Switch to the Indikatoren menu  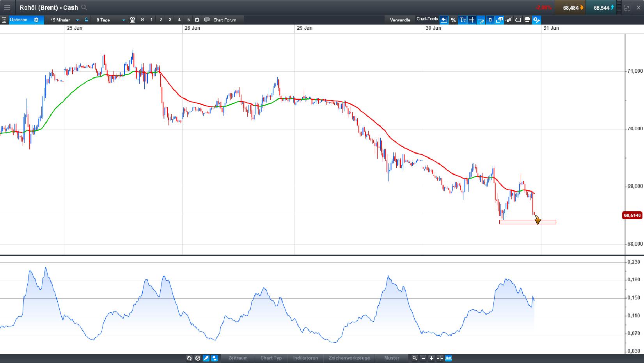305,358
